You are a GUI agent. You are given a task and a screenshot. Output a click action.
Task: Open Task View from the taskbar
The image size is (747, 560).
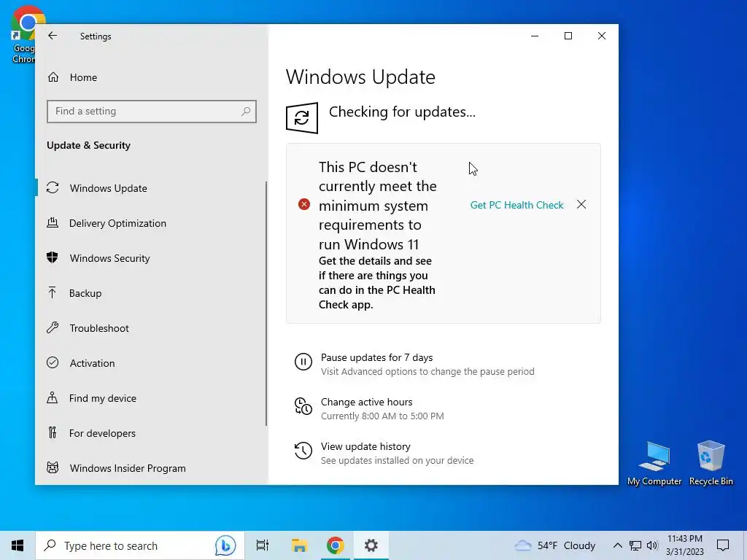[263, 545]
